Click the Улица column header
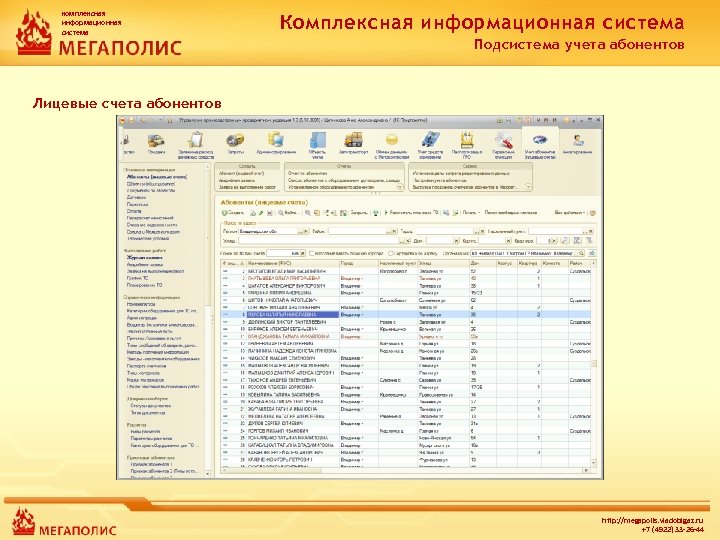This screenshot has width=720, height=540. pyautogui.click(x=443, y=264)
